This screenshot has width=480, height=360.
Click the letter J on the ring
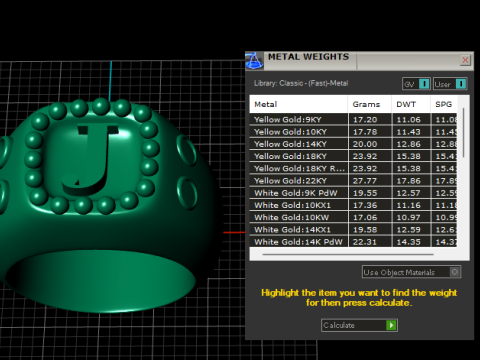click(91, 159)
